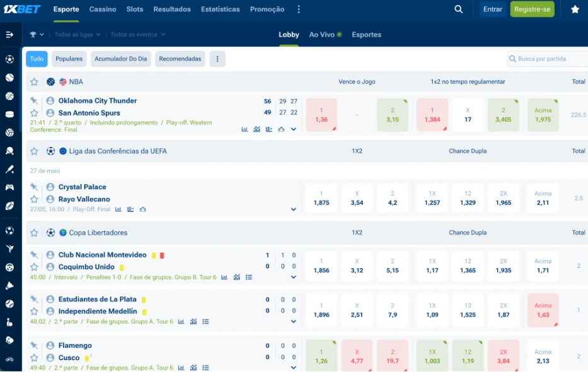Switch to Ao Vivo tab
Screen dimensions: 588x372
tap(325, 35)
